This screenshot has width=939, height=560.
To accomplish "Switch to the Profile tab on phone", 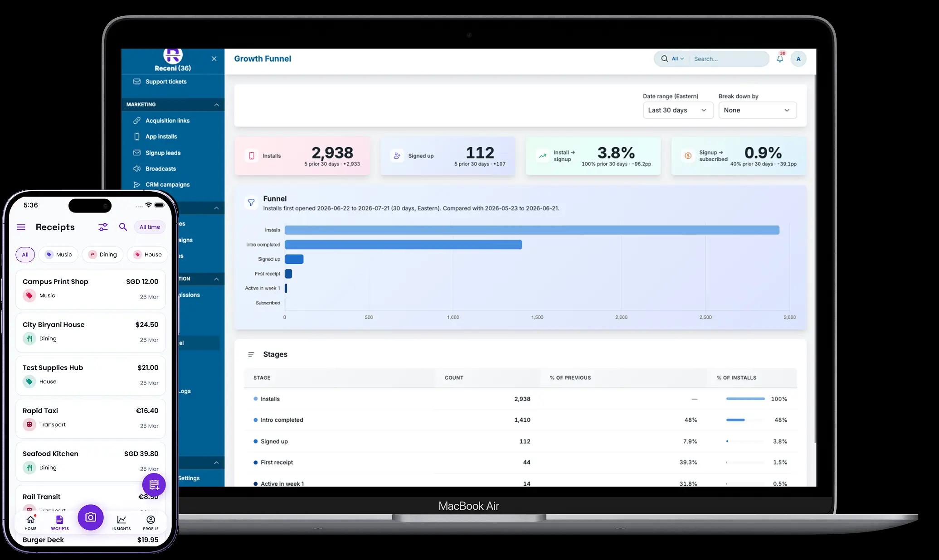I will (151, 522).
